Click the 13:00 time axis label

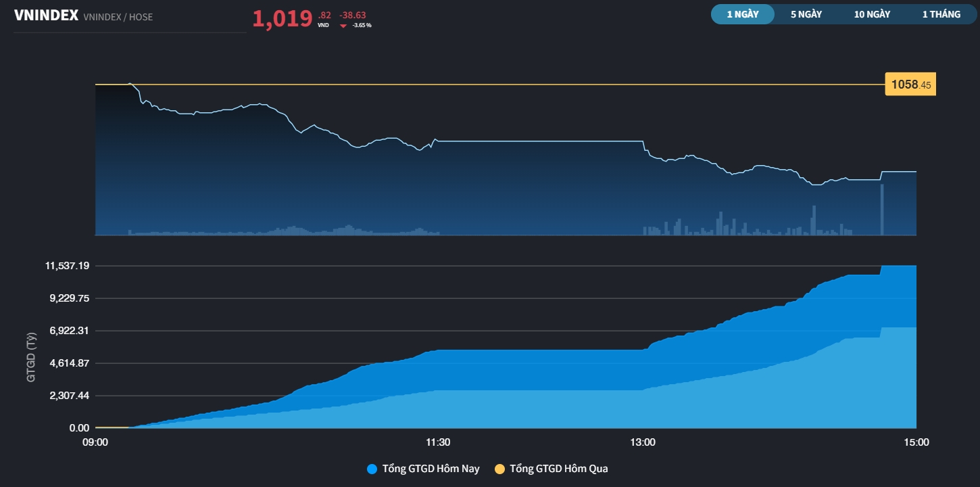[643, 442]
